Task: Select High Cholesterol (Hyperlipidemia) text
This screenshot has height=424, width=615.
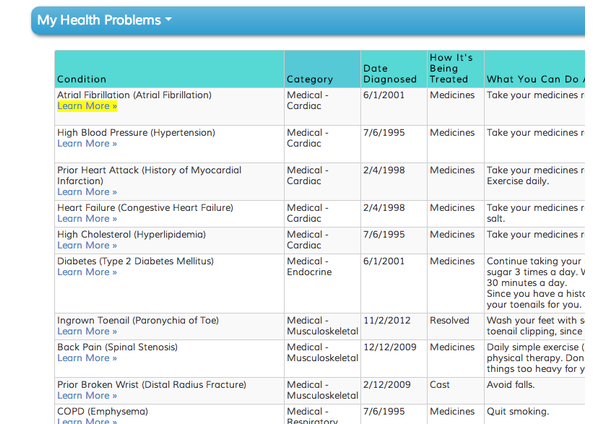Action: click(131, 234)
